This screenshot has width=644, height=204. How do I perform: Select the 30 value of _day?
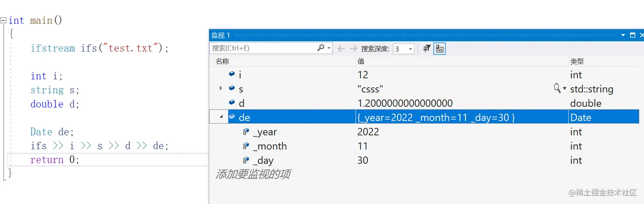(363, 160)
